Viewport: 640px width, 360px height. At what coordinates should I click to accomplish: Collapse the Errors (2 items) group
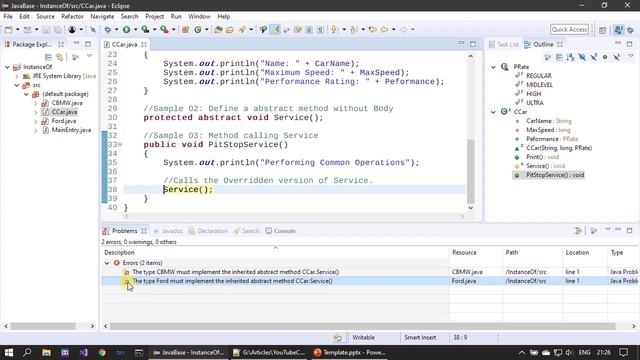pyautogui.click(x=107, y=263)
